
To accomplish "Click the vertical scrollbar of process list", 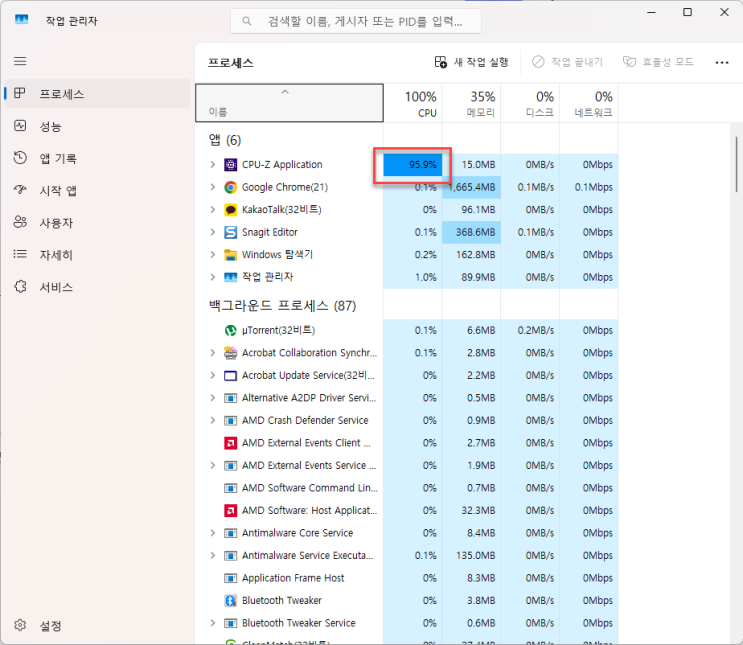I will tap(736, 164).
